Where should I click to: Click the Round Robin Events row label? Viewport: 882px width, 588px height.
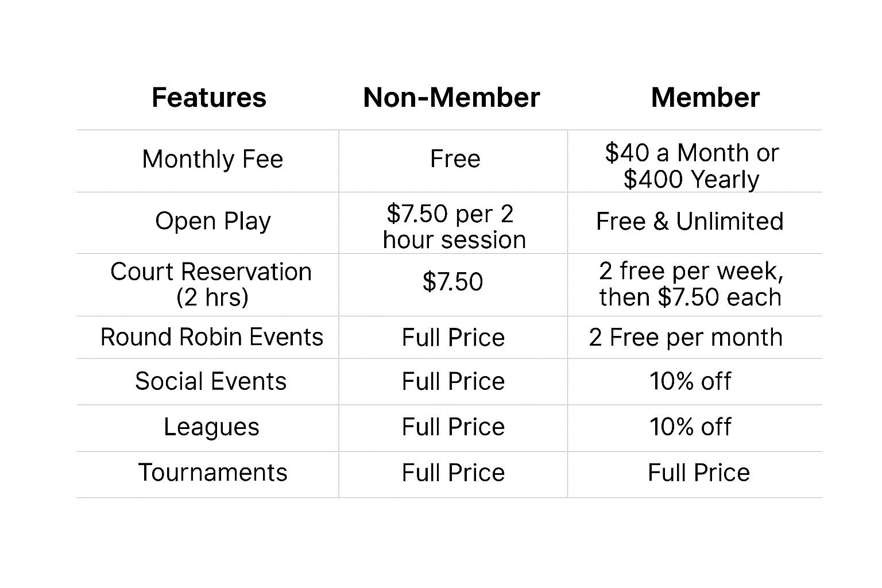[211, 337]
